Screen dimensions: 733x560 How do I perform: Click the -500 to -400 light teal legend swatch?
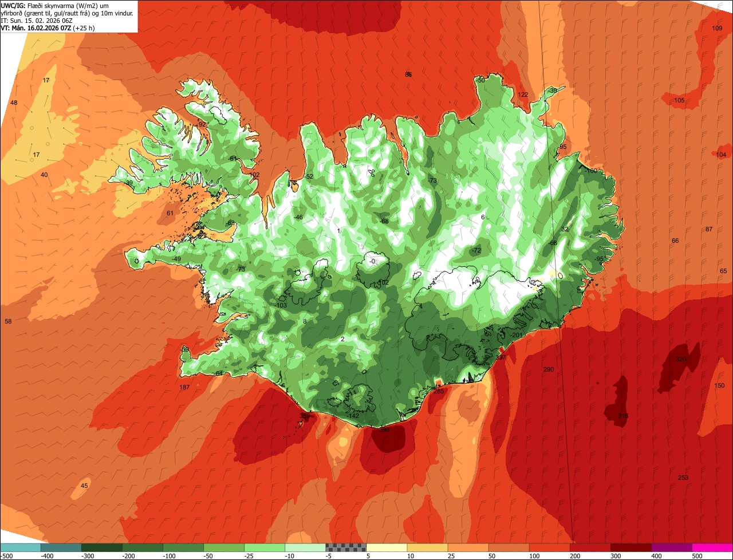(21, 547)
